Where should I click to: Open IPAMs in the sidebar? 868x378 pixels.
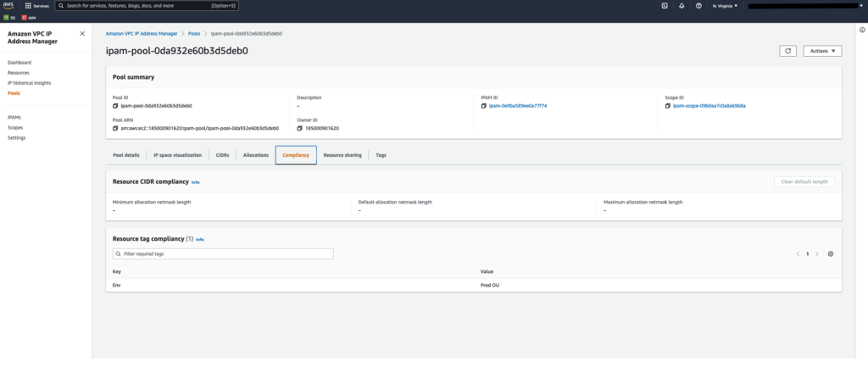[14, 117]
